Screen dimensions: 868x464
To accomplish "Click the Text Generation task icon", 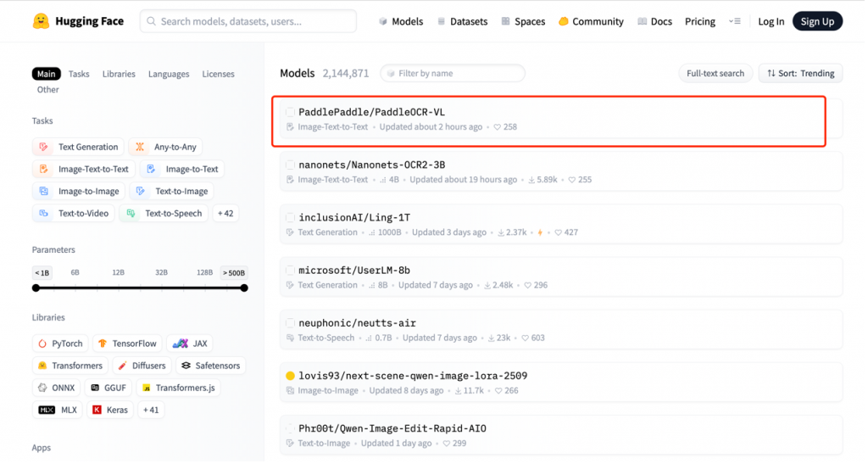I will (x=44, y=147).
